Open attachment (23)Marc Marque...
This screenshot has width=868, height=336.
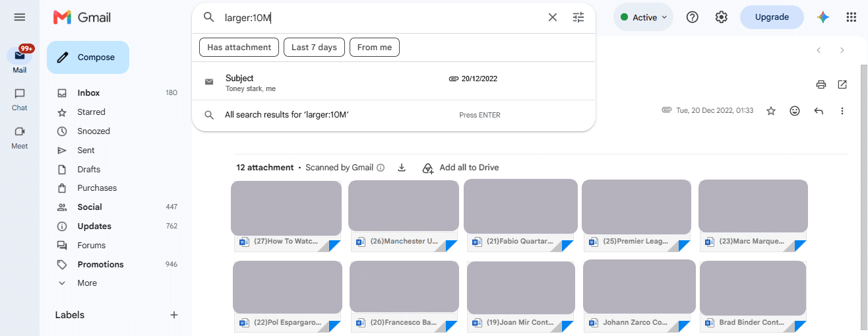click(753, 217)
